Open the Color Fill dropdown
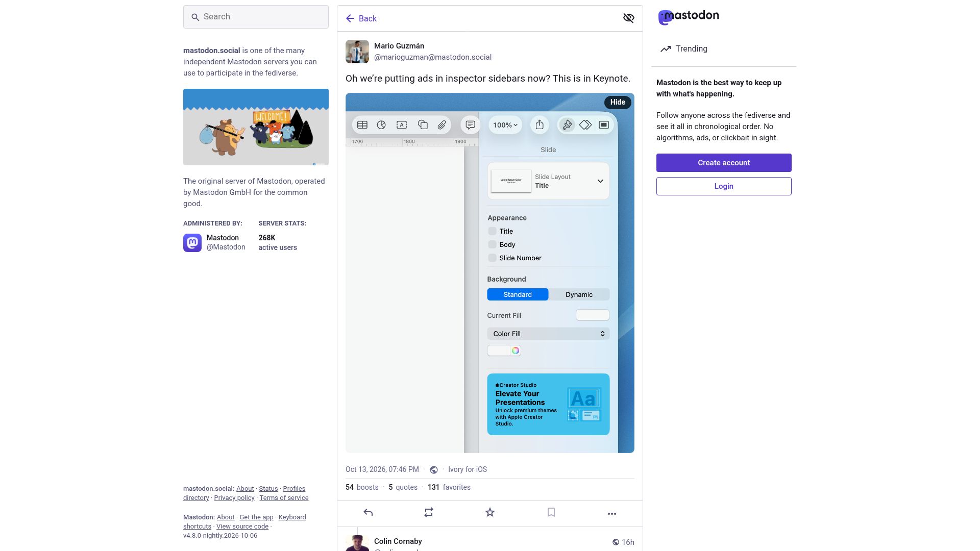The image size is (980, 551). (x=548, y=334)
